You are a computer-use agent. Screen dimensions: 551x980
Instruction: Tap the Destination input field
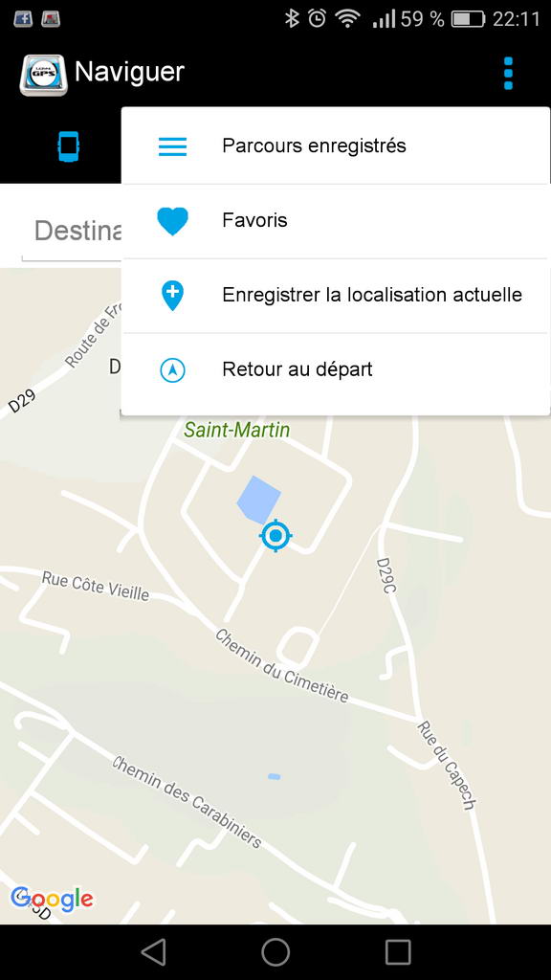pos(72,232)
